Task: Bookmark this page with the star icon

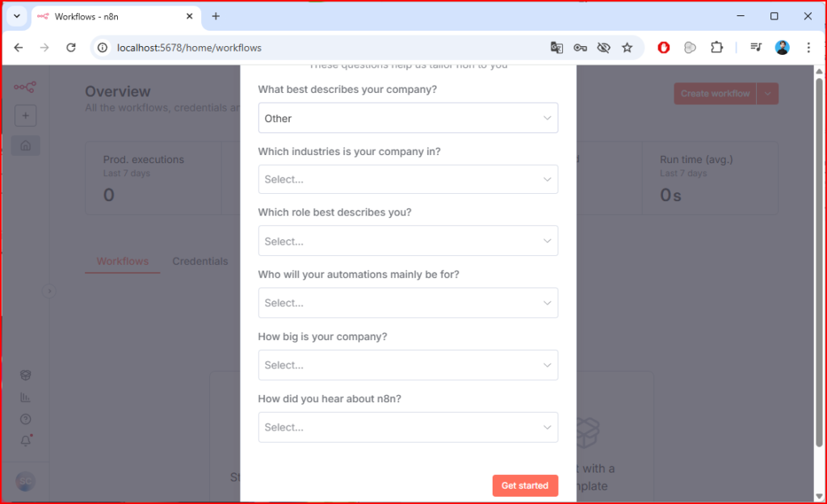Action: 627,48
